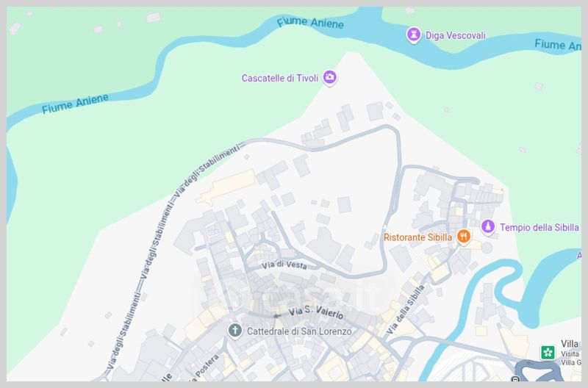Screen dimensions: 588x388
Task: Open the Villa place title text
Action: point(570,344)
